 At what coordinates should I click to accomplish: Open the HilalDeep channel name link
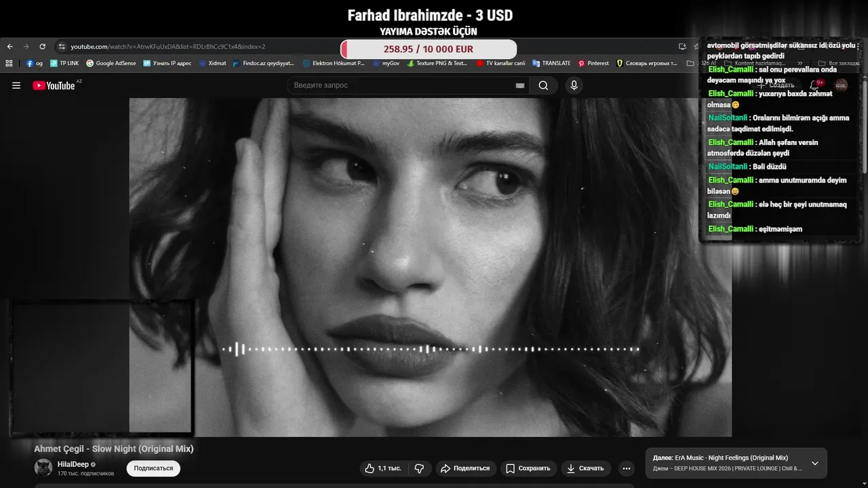pyautogui.click(x=73, y=464)
